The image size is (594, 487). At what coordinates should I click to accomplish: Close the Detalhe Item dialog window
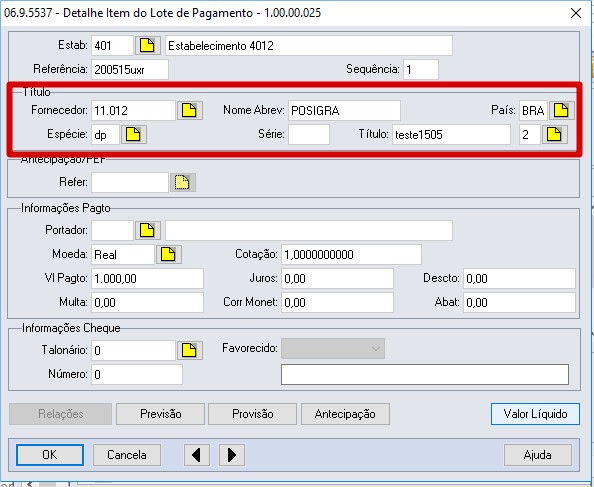click(x=576, y=13)
